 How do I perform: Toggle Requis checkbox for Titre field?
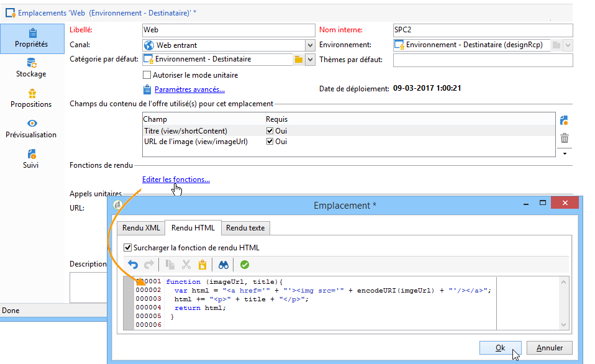(x=270, y=131)
